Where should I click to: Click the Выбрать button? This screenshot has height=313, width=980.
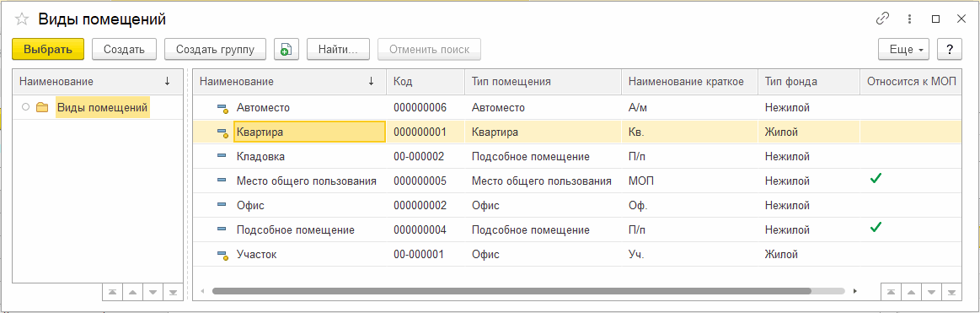click(48, 49)
